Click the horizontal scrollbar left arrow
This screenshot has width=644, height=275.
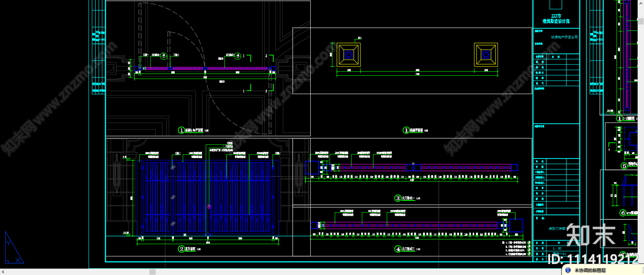coord(3,272)
